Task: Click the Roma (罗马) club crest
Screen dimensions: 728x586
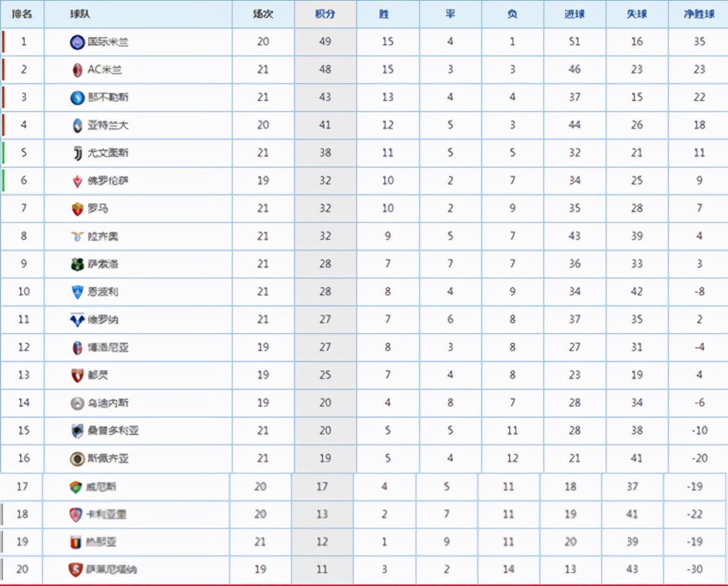Action: coord(77,209)
